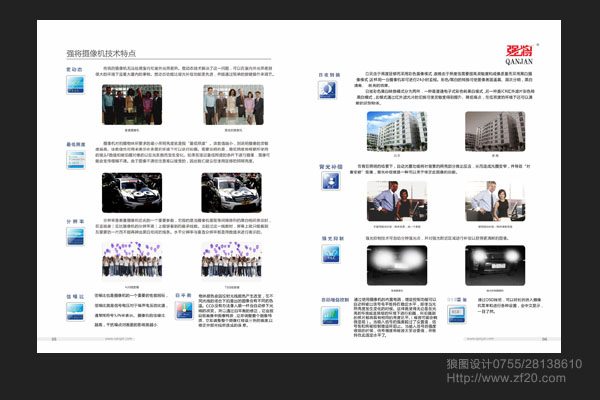
Task: Select the 宽动态 section label
Action: 74,70
